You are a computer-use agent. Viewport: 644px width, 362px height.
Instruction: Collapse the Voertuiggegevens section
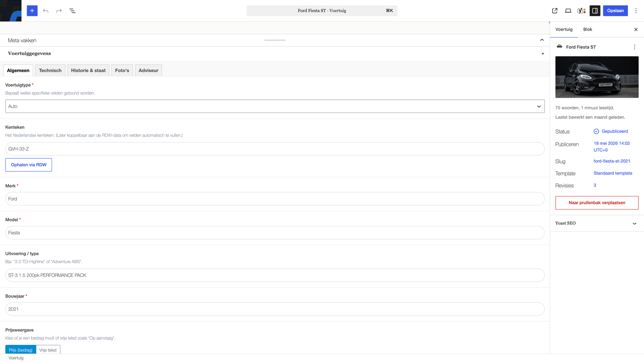[543, 54]
